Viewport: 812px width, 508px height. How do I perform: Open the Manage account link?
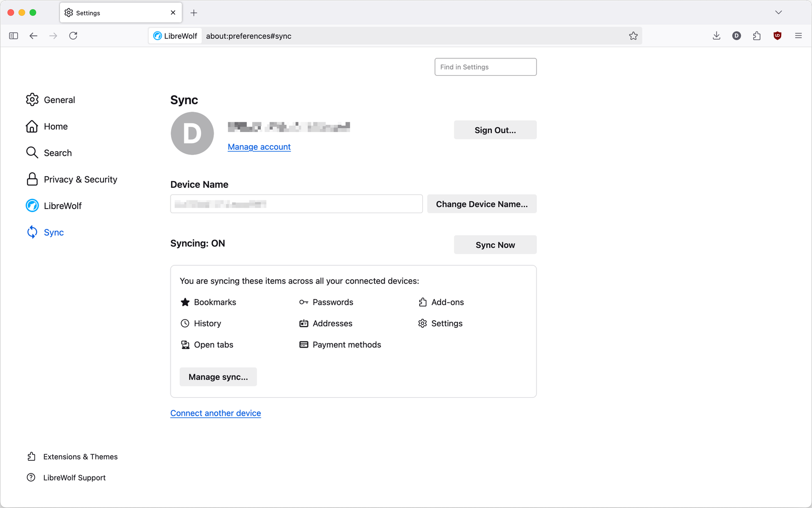click(259, 147)
